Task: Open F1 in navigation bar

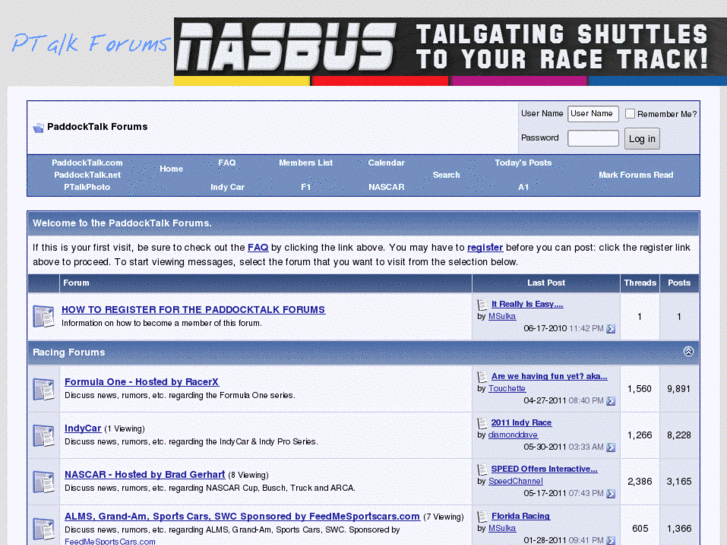Action: (x=306, y=187)
